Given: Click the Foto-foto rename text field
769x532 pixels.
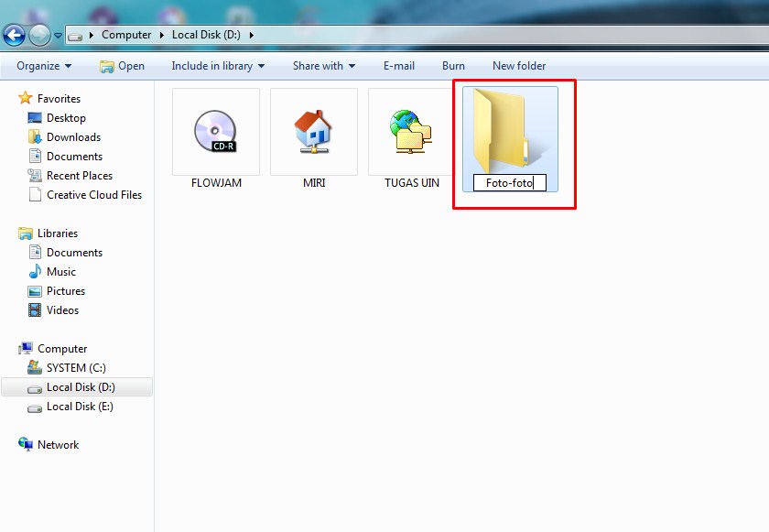Looking at the screenshot, I should coord(510,183).
